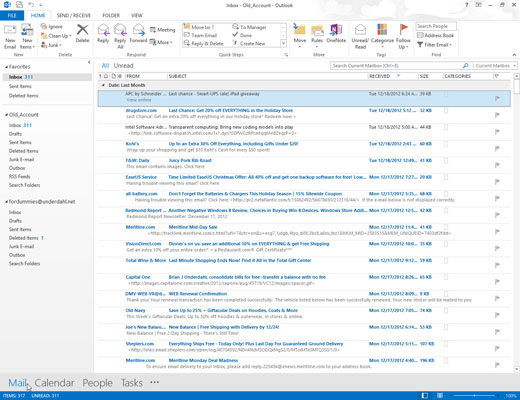520x400 pixels.
Task: Run the To Manager quick step
Action: (x=249, y=27)
